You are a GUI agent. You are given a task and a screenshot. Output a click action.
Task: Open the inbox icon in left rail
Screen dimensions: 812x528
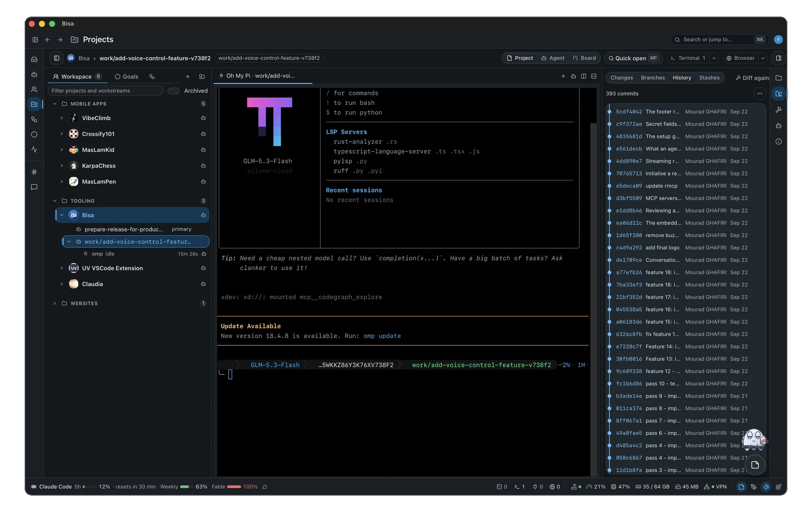(35, 59)
